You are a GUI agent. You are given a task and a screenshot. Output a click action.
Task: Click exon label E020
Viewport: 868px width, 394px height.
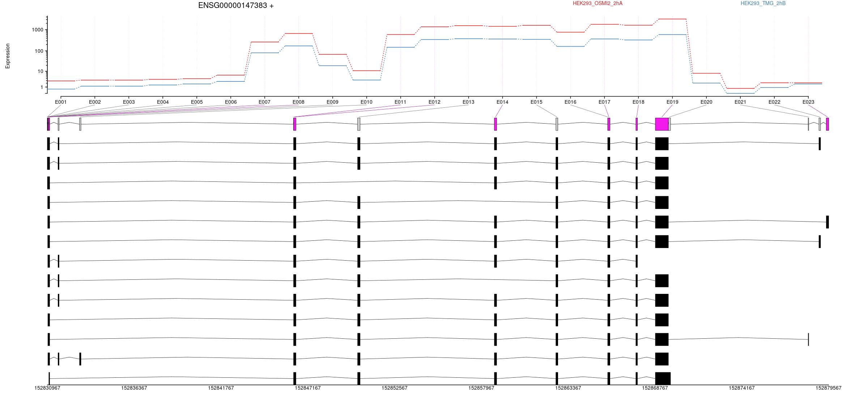706,102
